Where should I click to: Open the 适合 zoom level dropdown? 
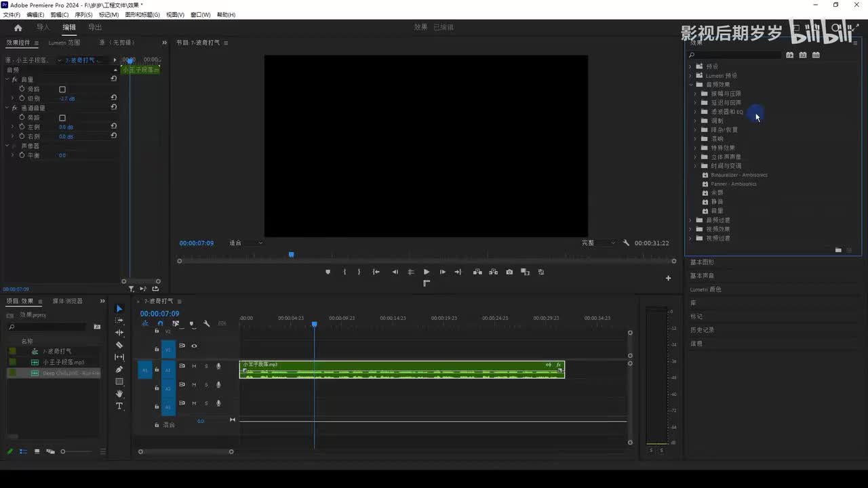246,243
